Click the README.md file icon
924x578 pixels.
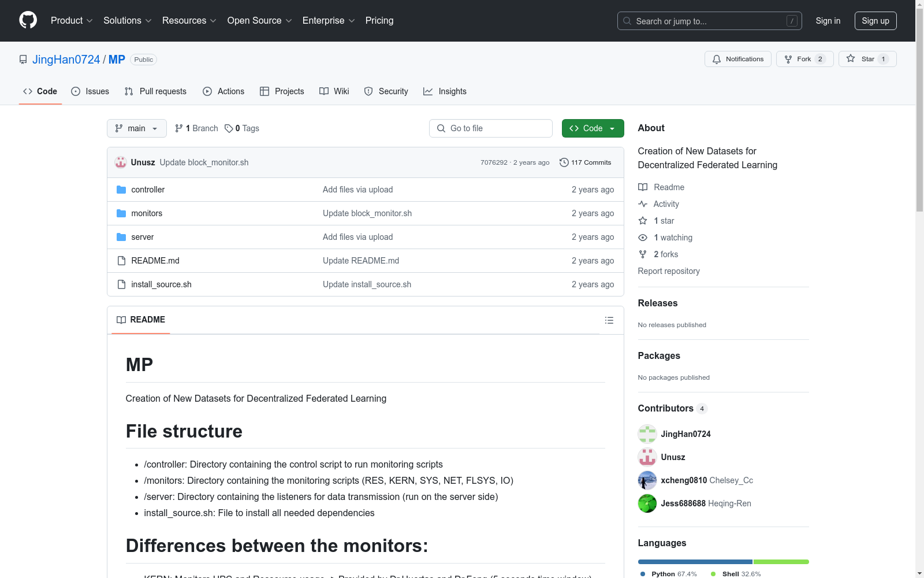click(x=121, y=261)
